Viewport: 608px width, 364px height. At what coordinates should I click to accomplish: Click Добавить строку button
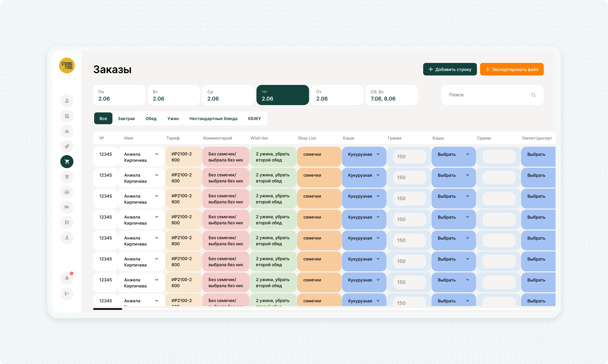(x=450, y=69)
